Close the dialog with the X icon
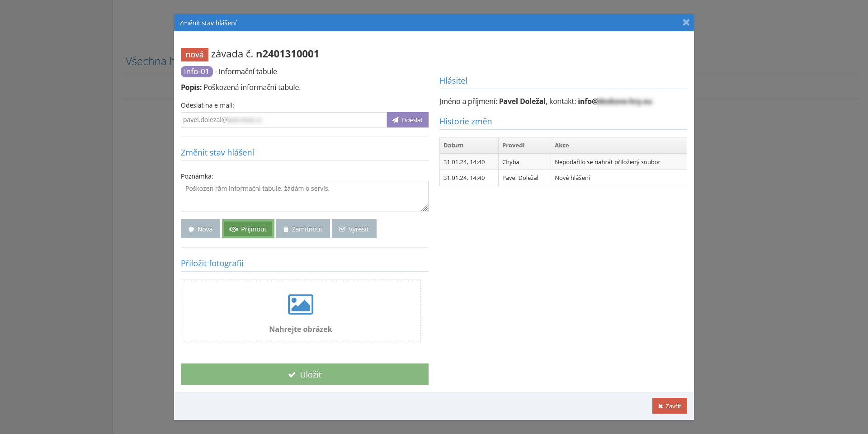This screenshot has width=868, height=434. coord(686,23)
